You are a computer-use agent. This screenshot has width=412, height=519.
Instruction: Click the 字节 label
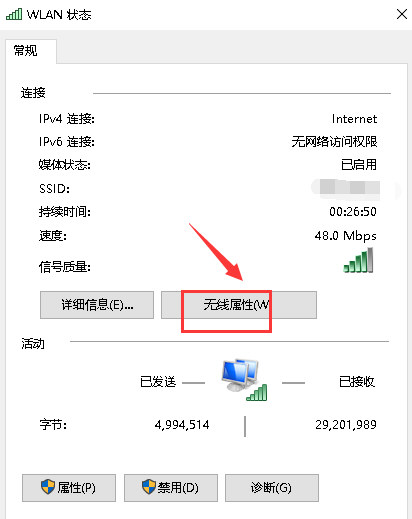point(53,425)
